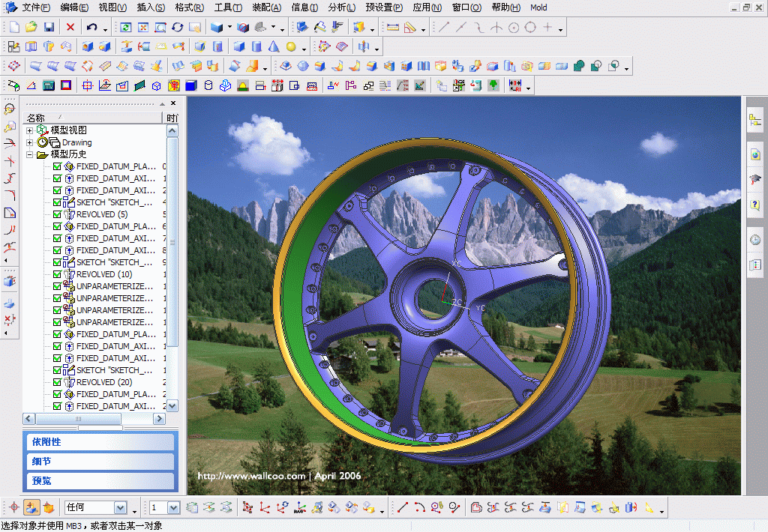Click the graduation cap training icon on right bar
Screen dimensions: 768x532
click(x=755, y=180)
